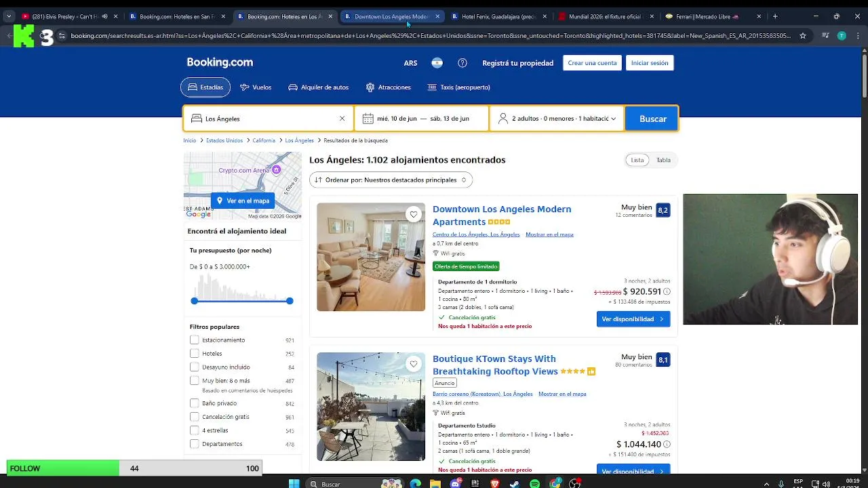The height and width of the screenshot is (488, 868).
Task: Open the date picker mié, 10 de jun
Action: coord(422,119)
